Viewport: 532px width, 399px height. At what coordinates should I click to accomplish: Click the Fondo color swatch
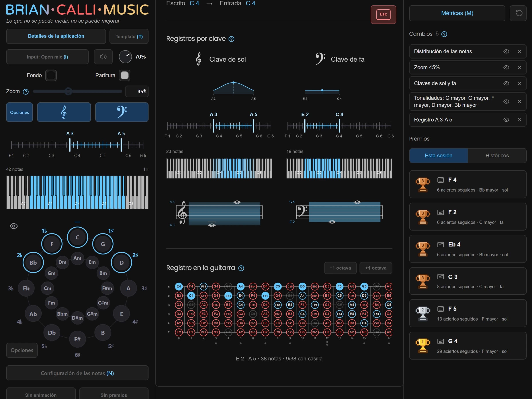[x=51, y=75]
